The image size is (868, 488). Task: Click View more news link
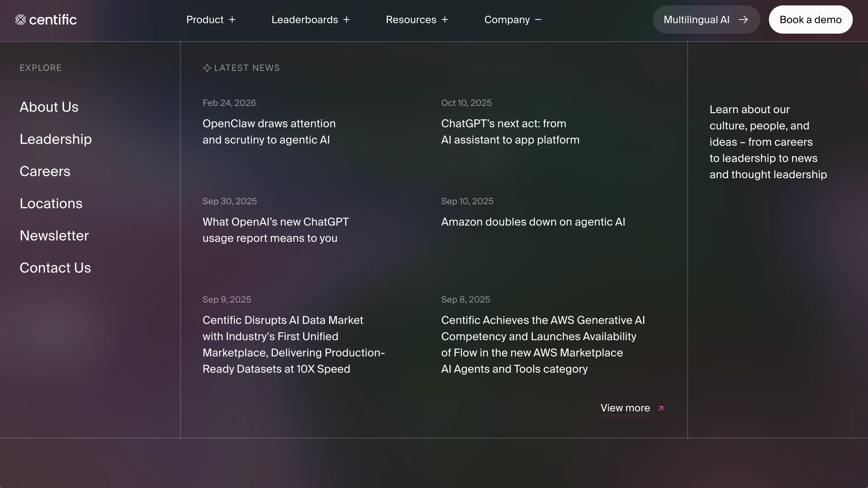[x=625, y=408]
